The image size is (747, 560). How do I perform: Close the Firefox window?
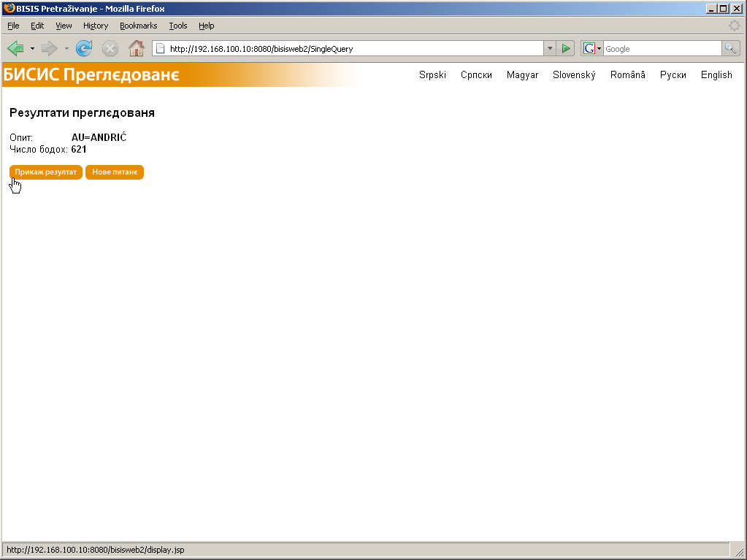coord(736,9)
